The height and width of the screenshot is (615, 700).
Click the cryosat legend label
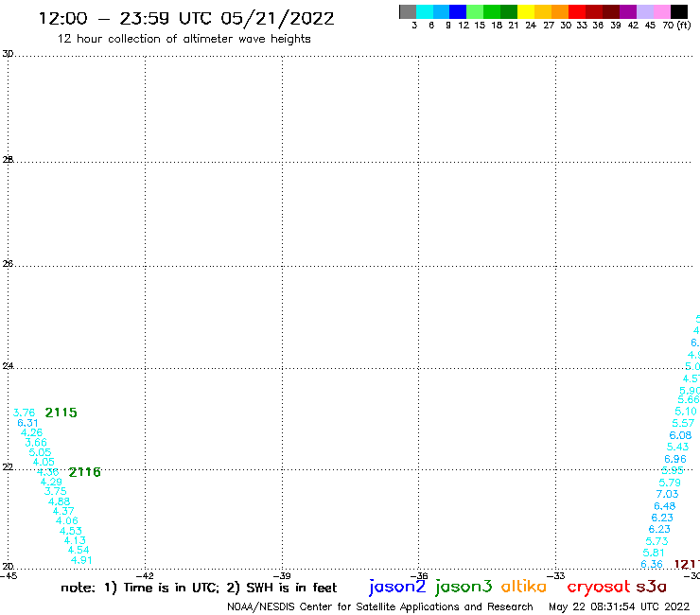(x=598, y=587)
